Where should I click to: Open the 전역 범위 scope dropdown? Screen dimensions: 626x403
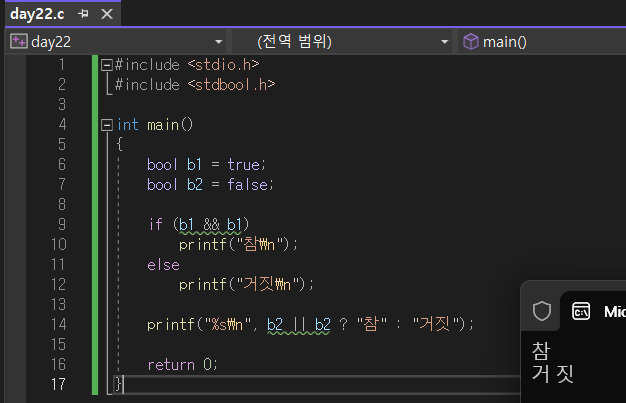coord(444,42)
